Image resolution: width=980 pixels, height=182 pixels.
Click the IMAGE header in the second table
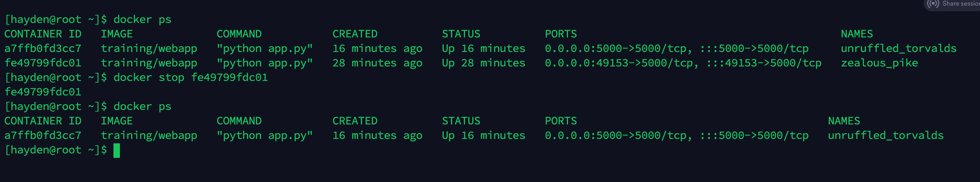[116, 121]
